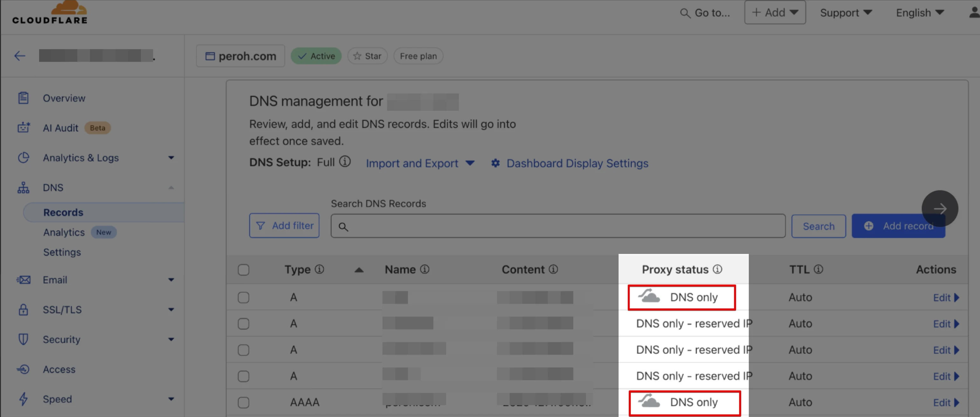This screenshot has width=980, height=417.
Task: Open the Support dropdown menu
Action: 846,13
